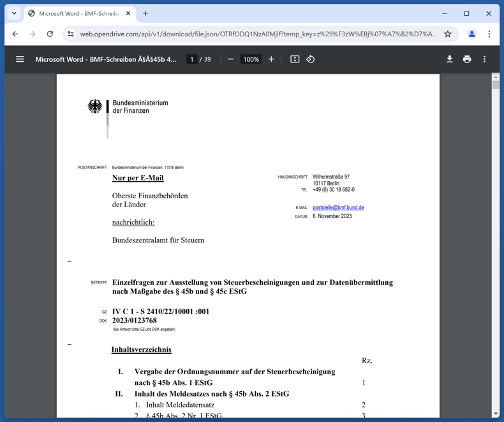Open the PDF viewer more actions menu
Viewport: 504px width, 422px height.
pyautogui.click(x=484, y=59)
